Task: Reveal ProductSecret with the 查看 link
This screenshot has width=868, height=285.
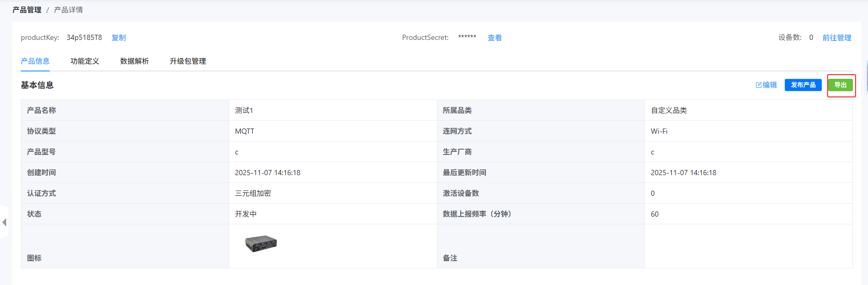Action: (494, 38)
